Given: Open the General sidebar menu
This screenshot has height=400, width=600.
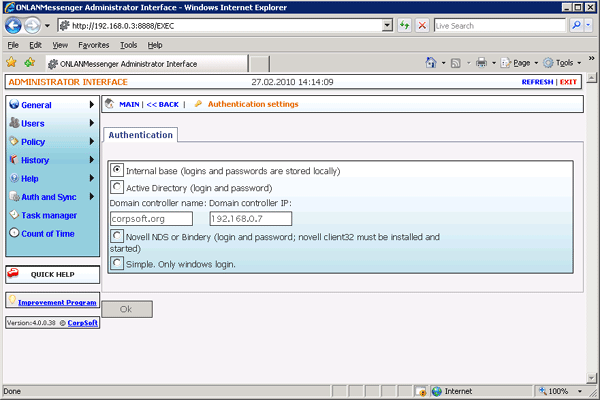Looking at the screenshot, I should [x=36, y=105].
